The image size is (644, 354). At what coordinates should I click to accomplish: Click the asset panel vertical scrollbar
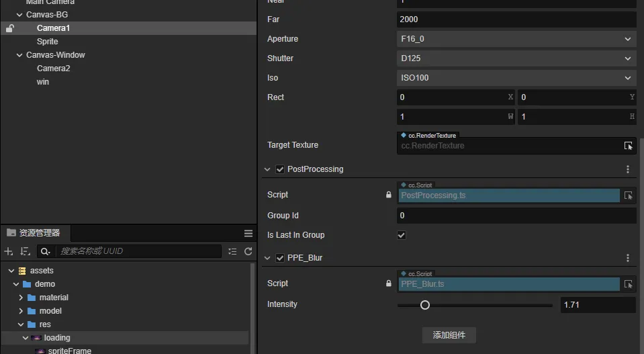point(252,308)
